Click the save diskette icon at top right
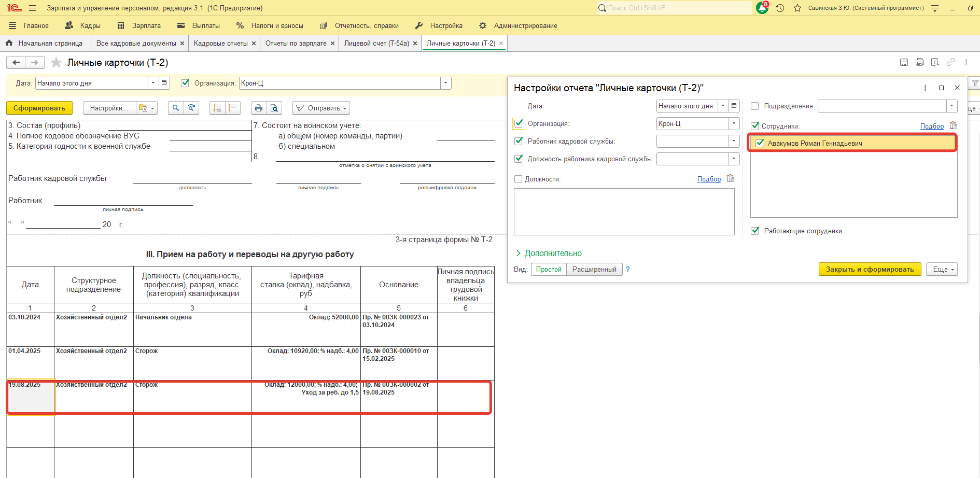The width and height of the screenshot is (980, 478). point(904,62)
